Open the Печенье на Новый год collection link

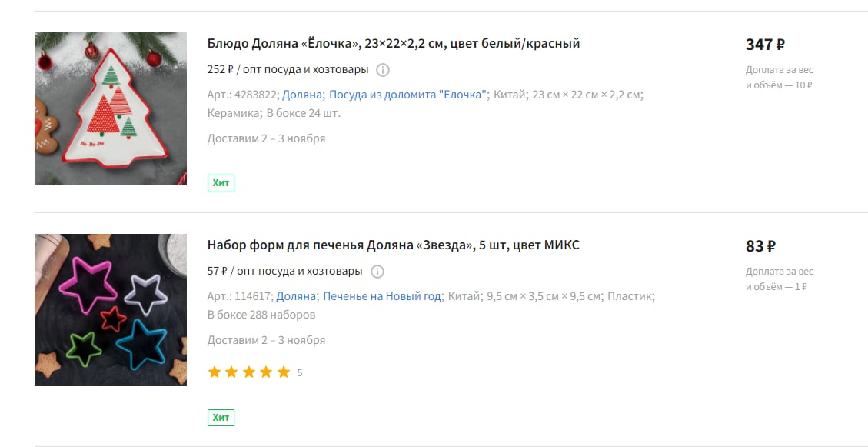point(382,296)
